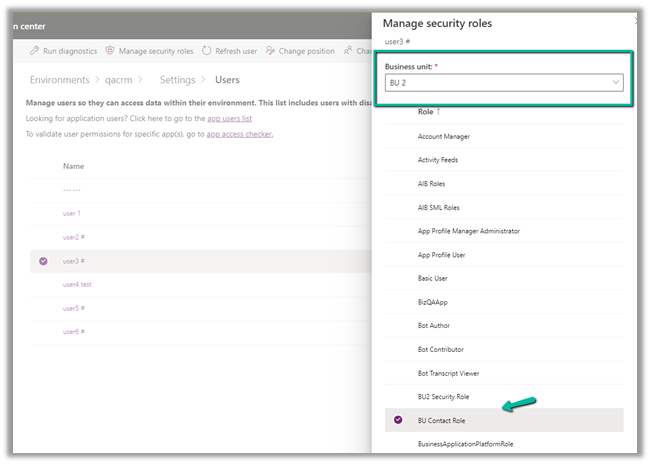Uncheck the BU Contact Role checkmark
This screenshot has width=650, height=465.
point(398,420)
